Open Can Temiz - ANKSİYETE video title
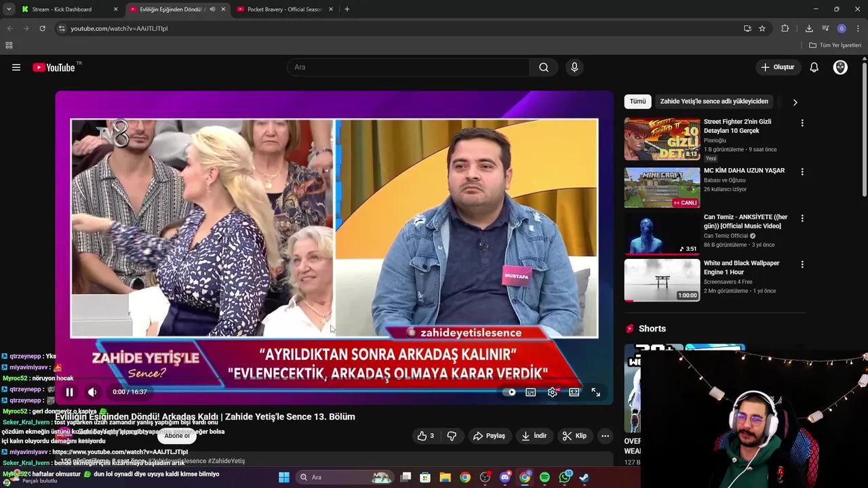Viewport: 868px width, 488px height. (746, 222)
